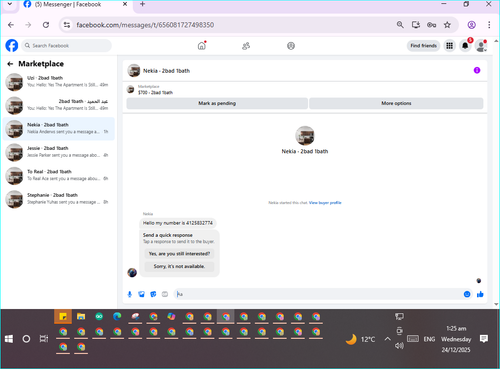Viewport: 500px width, 369px height.
Task: Open the Windows Start menu
Action: (x=9, y=339)
